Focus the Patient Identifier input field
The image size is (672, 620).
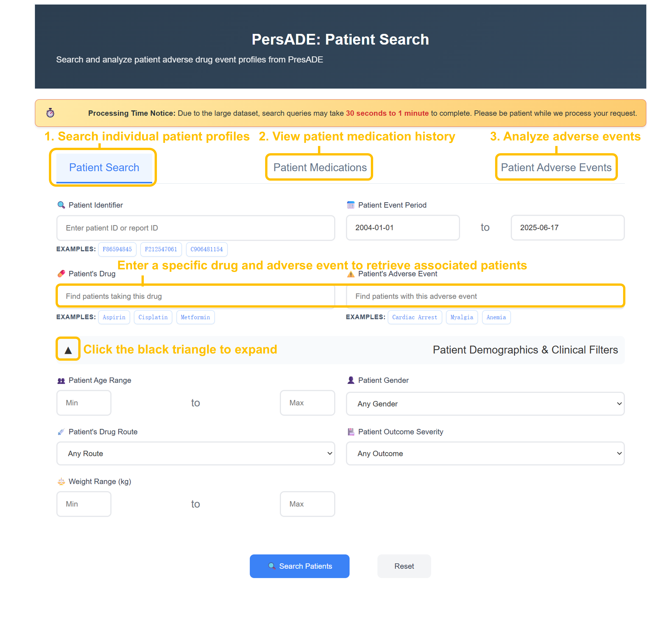pos(196,228)
